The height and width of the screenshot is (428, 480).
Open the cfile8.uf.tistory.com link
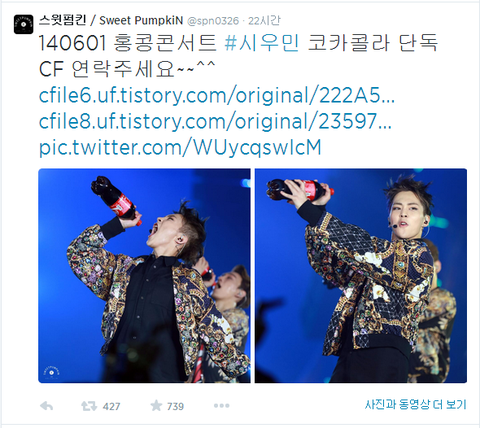click(x=215, y=121)
